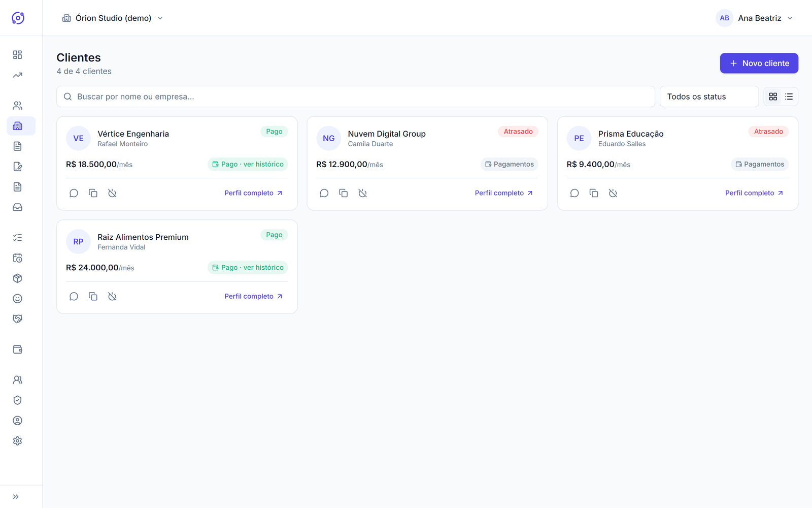Open Pagamentos for Prisma Educação
This screenshot has height=508, width=812.
(760, 164)
